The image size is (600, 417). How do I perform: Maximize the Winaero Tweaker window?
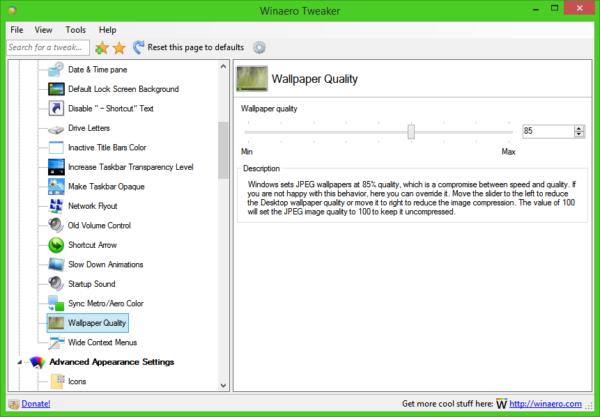(554, 8)
